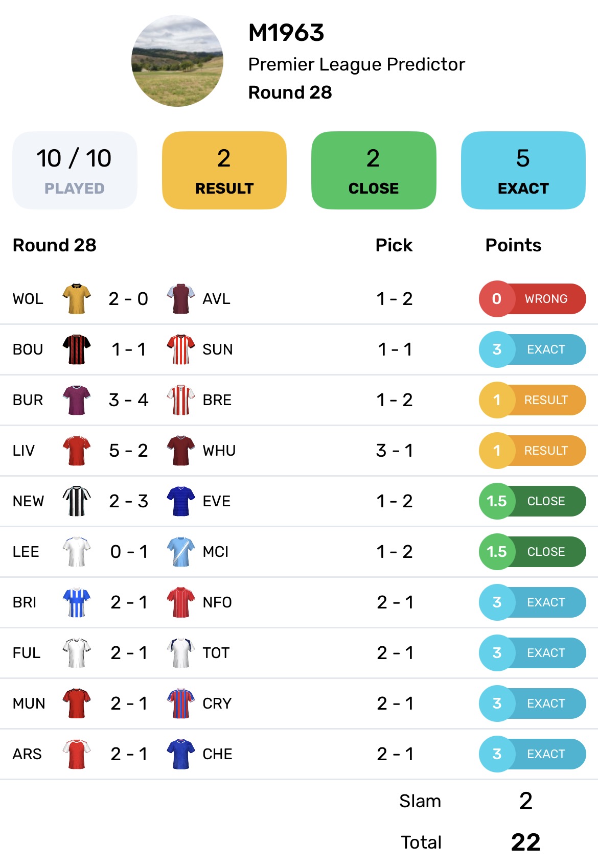Click the CLOSE badge for LEE vs MCI
Image resolution: width=598 pixels, height=868 pixels.
pos(532,552)
